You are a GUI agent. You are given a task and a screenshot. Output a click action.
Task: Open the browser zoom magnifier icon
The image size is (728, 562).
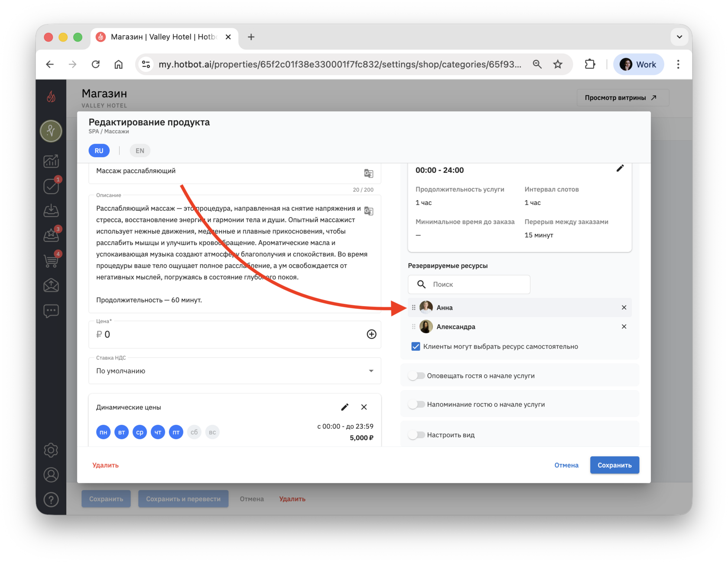[x=537, y=65]
